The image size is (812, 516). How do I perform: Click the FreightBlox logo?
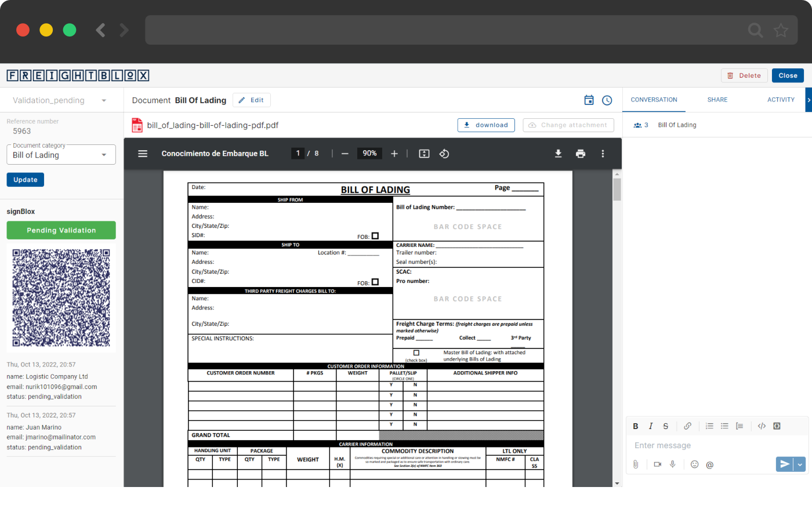click(78, 75)
